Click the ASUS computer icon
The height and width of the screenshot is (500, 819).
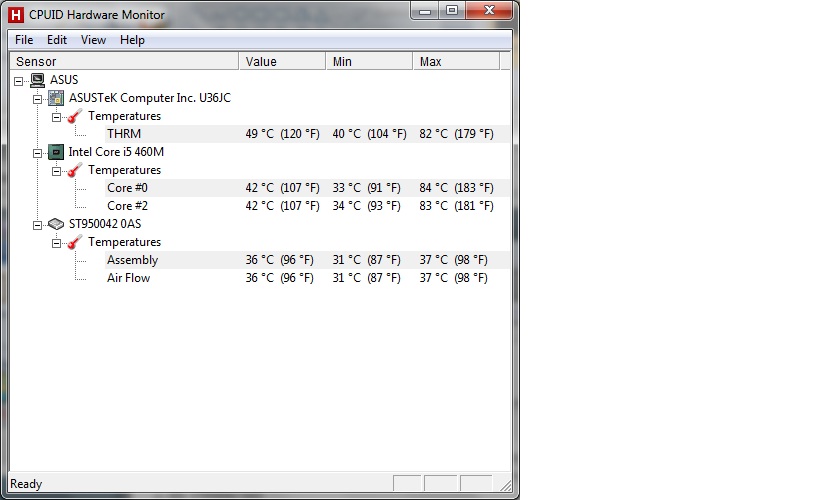tap(38, 80)
